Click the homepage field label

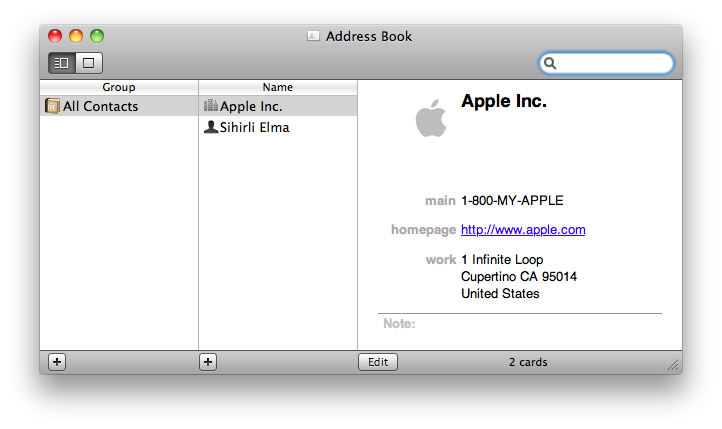[x=423, y=230]
